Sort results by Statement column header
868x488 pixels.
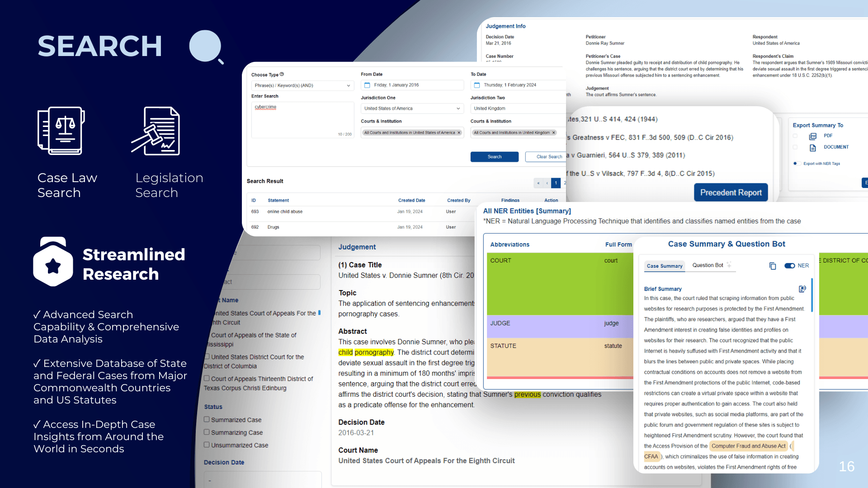pos(278,200)
